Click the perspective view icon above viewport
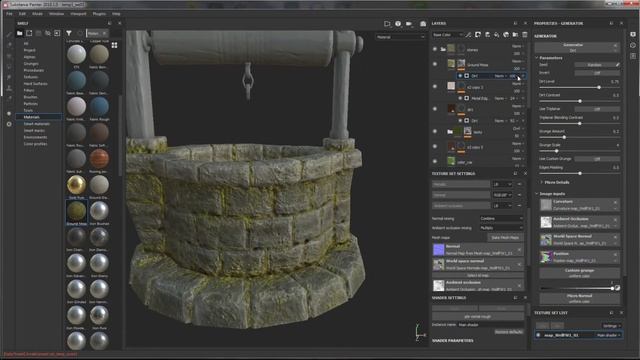The width and height of the screenshot is (640, 360). [387, 24]
